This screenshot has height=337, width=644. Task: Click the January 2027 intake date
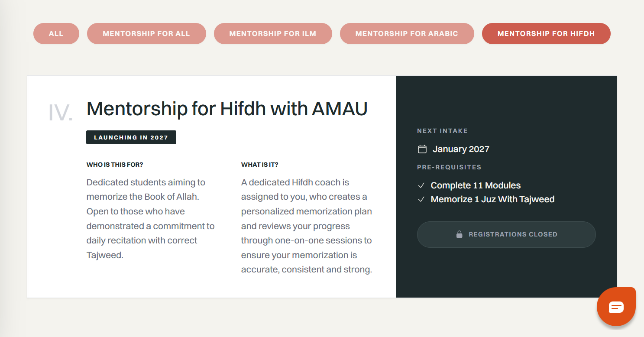pyautogui.click(x=461, y=149)
